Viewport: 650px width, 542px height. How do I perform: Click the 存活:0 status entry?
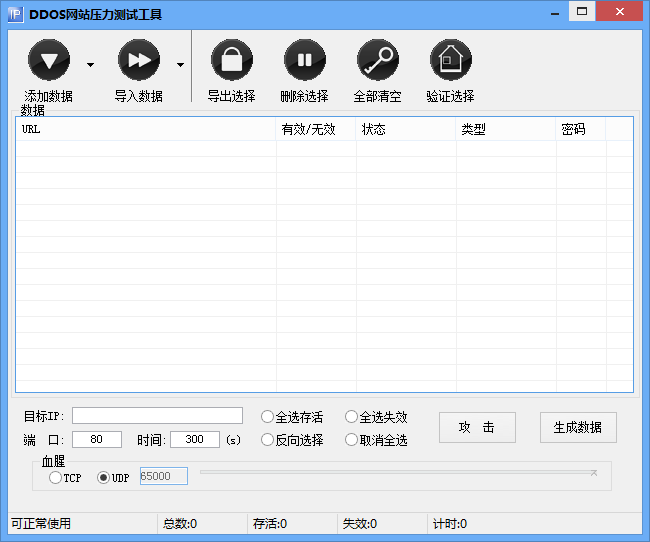pos(270,524)
